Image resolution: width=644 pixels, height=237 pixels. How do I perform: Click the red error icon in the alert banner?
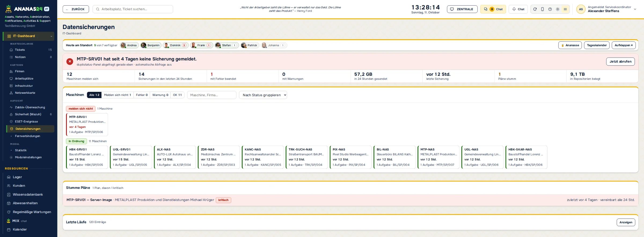tap(70, 62)
